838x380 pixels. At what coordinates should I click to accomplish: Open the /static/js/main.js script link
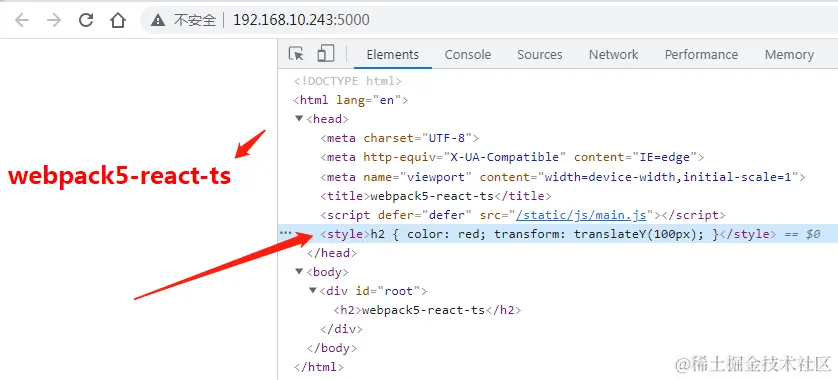pyautogui.click(x=581, y=215)
